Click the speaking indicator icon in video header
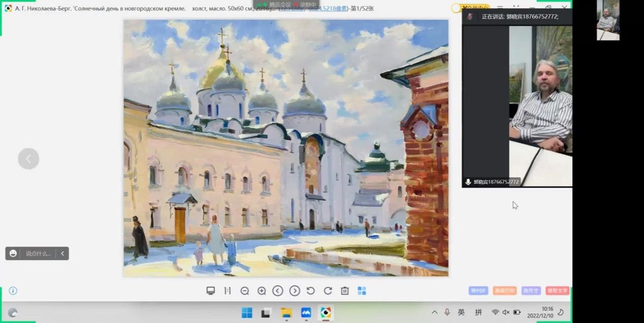This screenshot has height=323, width=644. (x=470, y=17)
